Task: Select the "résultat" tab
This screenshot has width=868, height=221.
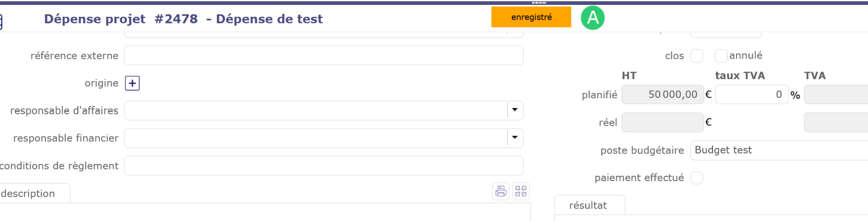Action: [588, 206]
